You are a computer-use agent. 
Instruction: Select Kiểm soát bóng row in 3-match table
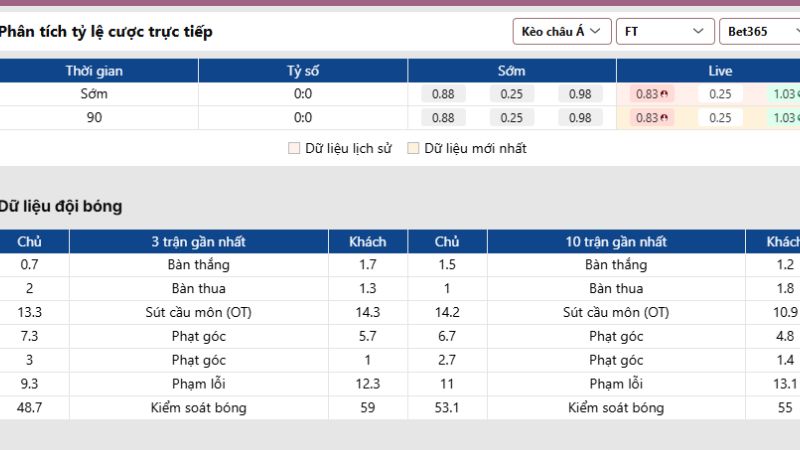point(198,408)
